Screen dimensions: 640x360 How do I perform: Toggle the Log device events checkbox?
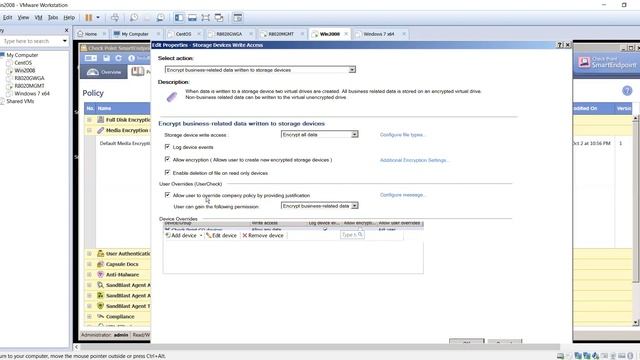pos(167,147)
